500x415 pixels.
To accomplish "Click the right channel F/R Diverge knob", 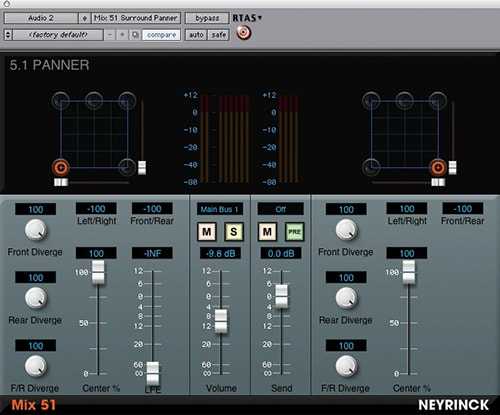I will click(347, 366).
